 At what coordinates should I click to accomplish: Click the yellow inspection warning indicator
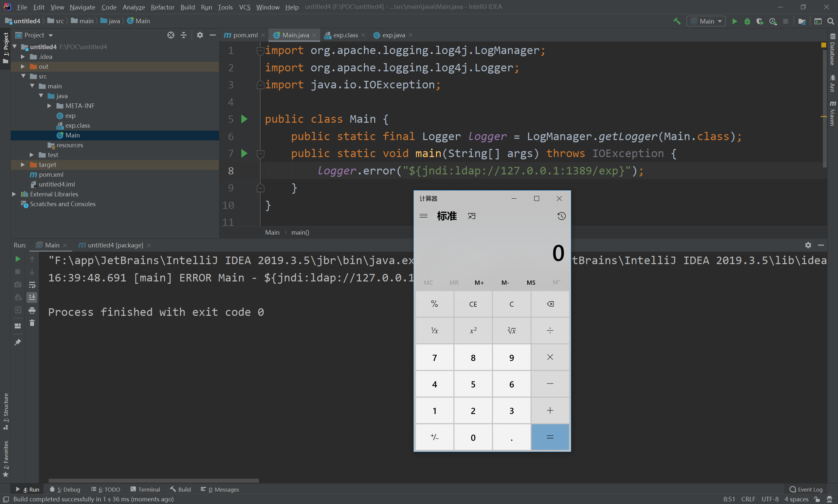pos(823,45)
